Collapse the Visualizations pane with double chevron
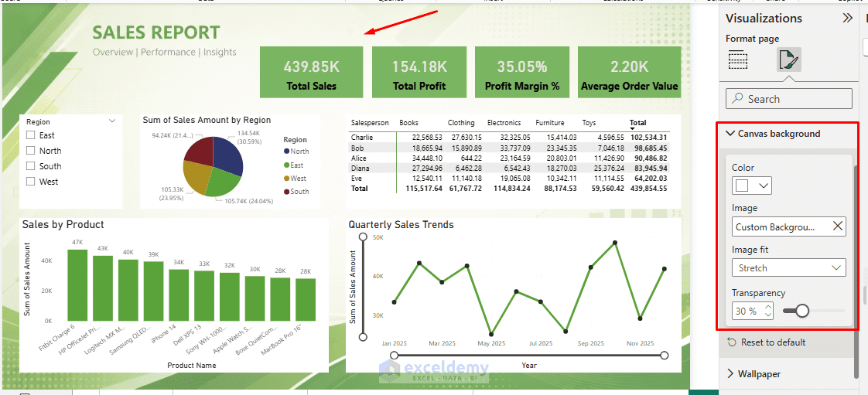868x395 pixels. 847,19
